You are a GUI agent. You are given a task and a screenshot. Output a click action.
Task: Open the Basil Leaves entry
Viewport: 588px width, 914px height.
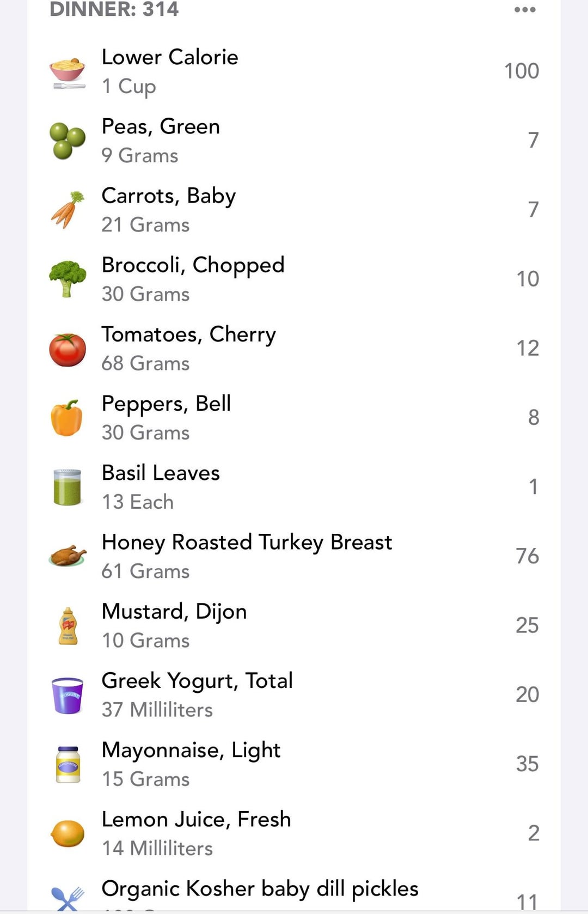pos(161,473)
